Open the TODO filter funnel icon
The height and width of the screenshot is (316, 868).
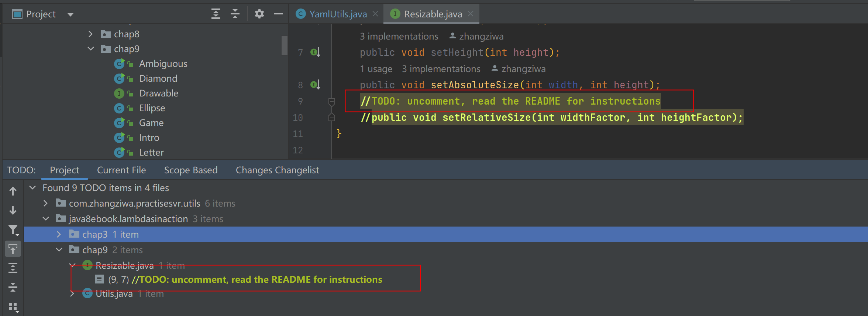[13, 230]
